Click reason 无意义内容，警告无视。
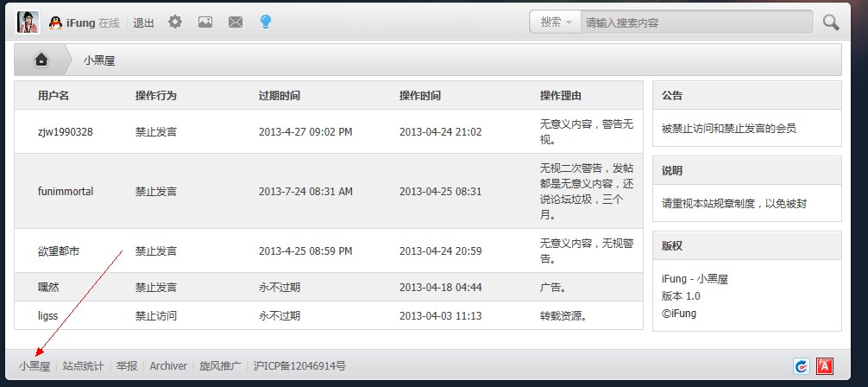The height and width of the screenshot is (387, 868). pos(587,131)
